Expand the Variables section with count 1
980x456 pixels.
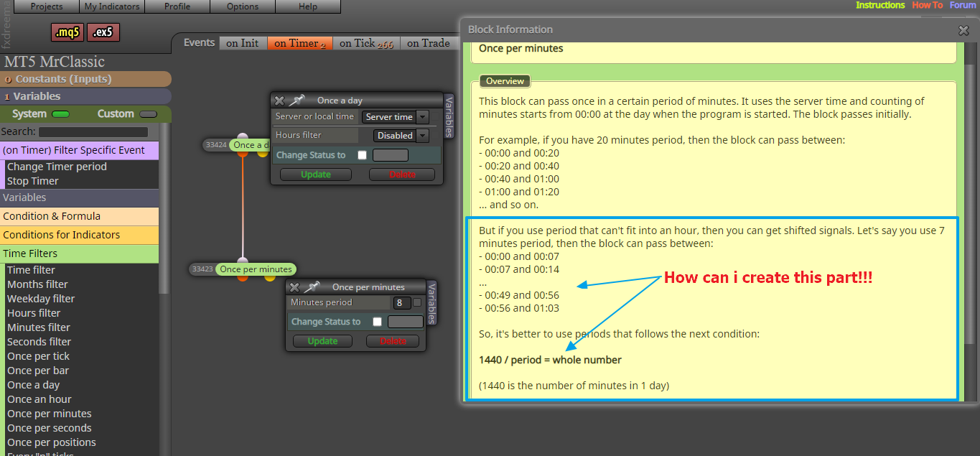[85, 96]
